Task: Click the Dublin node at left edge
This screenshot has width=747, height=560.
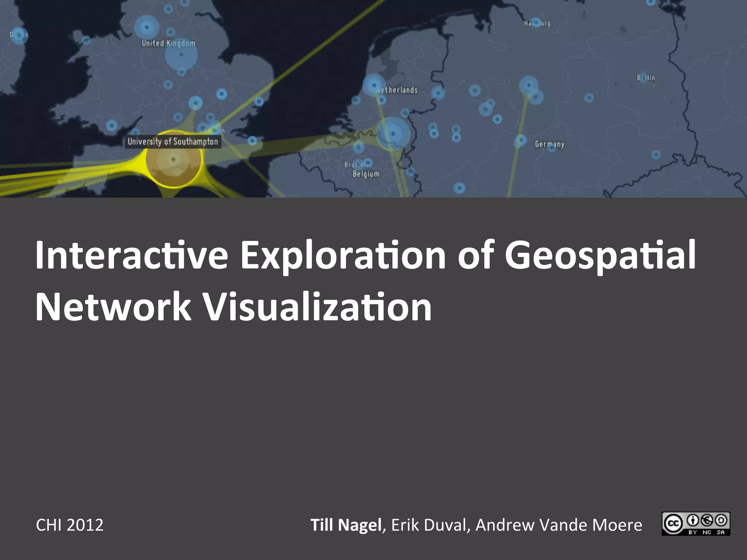Action: 18,35
